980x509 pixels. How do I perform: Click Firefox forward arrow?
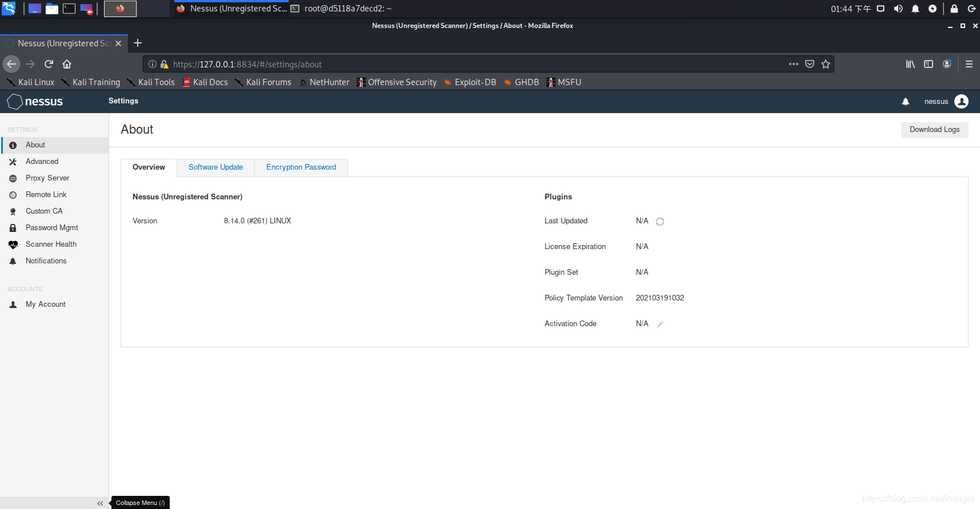click(x=30, y=64)
